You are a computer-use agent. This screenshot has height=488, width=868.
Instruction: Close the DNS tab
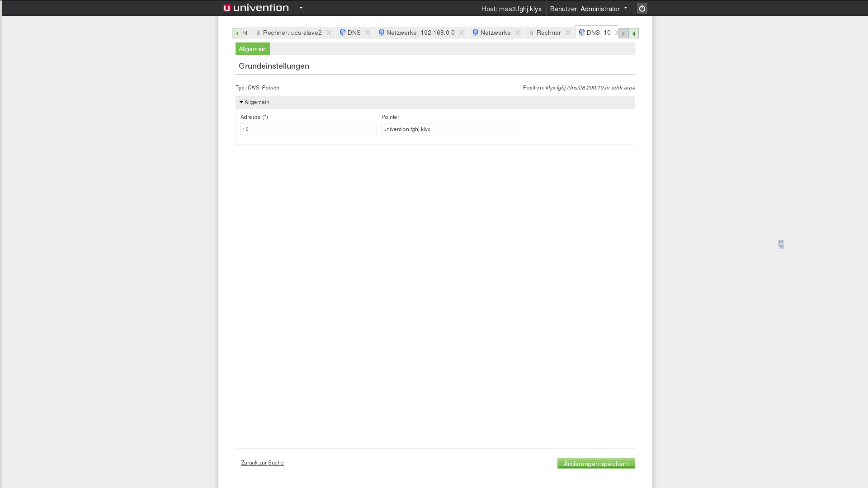pyautogui.click(x=368, y=33)
